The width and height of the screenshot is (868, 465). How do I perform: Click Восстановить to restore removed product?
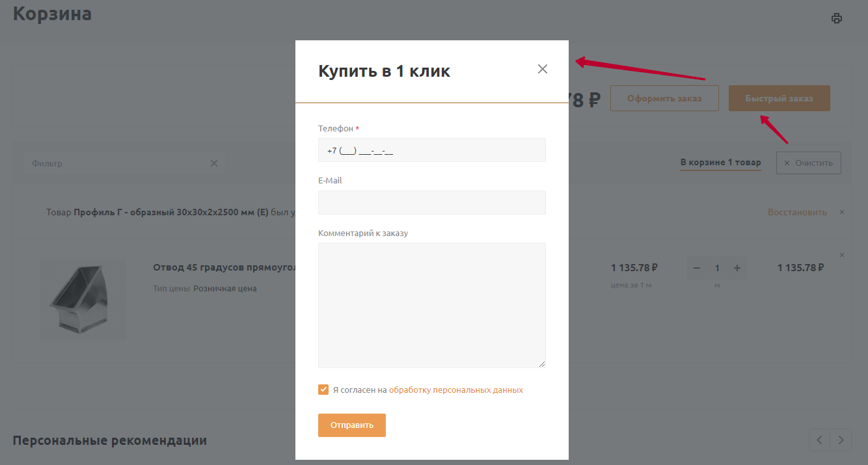tap(797, 212)
